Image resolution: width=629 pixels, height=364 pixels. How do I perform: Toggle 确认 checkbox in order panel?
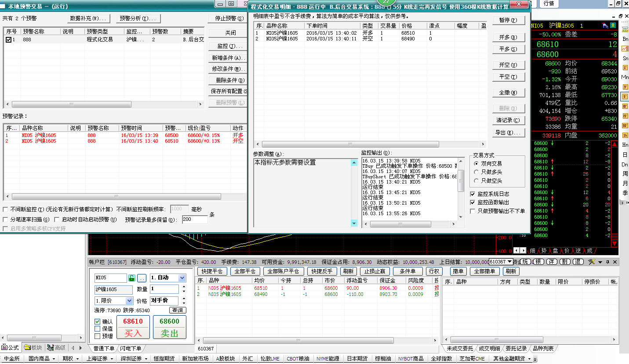[97, 321]
